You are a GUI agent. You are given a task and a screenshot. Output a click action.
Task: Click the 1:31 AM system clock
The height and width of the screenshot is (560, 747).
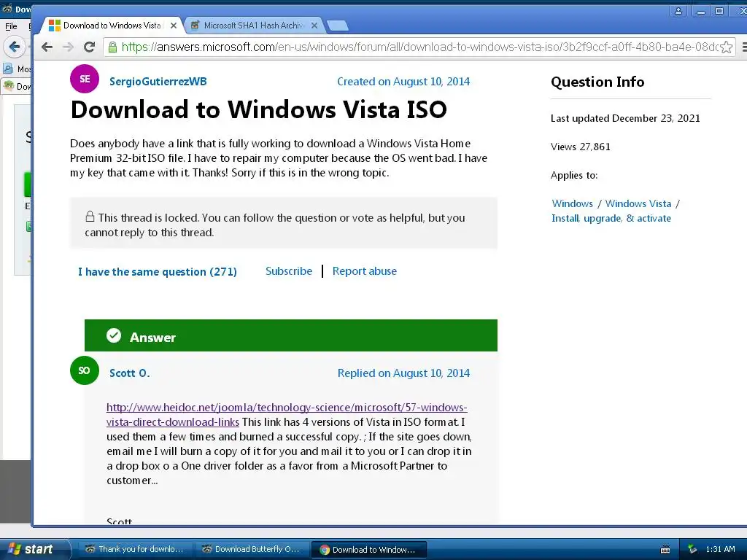point(720,549)
